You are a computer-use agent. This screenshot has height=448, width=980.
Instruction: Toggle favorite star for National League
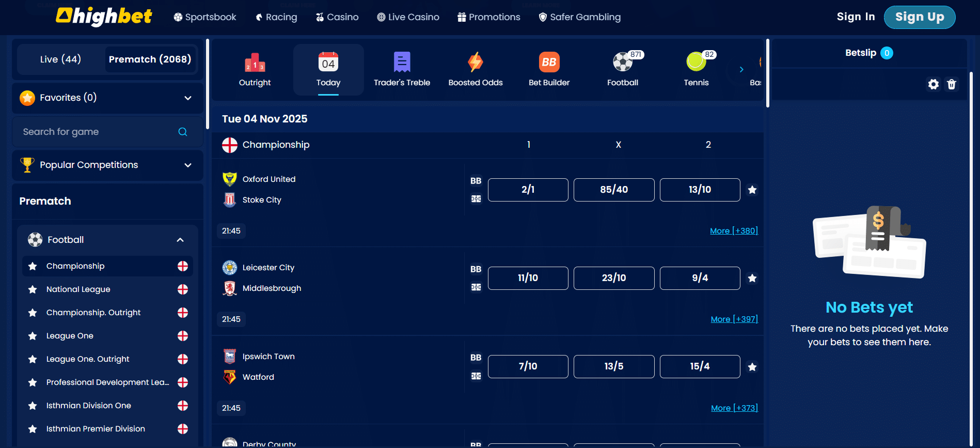pos(33,289)
